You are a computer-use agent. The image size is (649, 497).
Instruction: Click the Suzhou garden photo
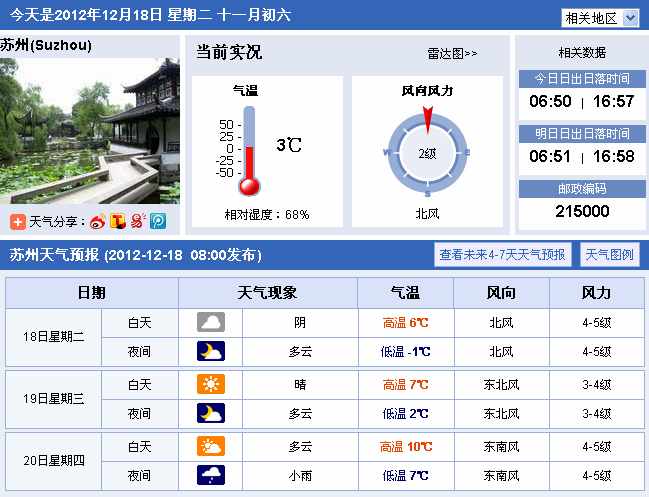click(x=90, y=130)
